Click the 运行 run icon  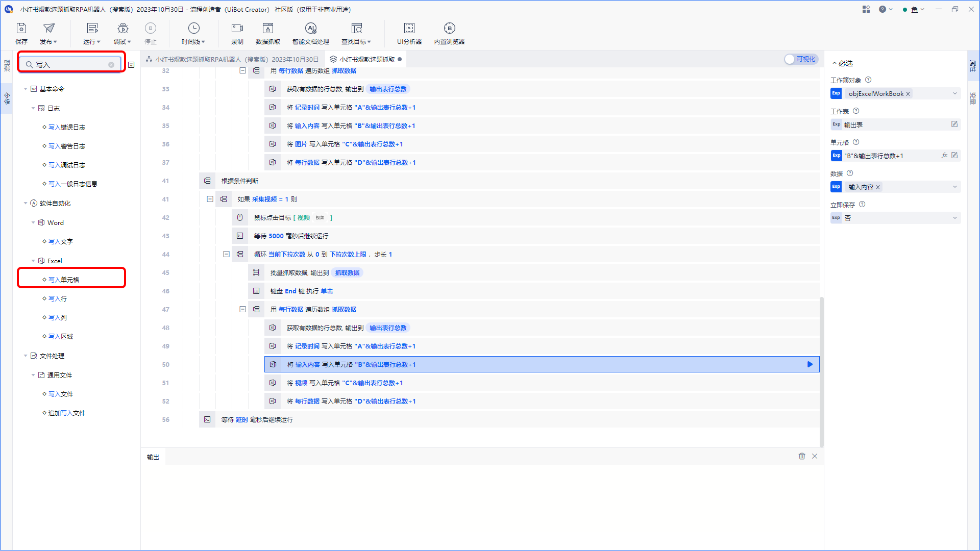click(92, 29)
